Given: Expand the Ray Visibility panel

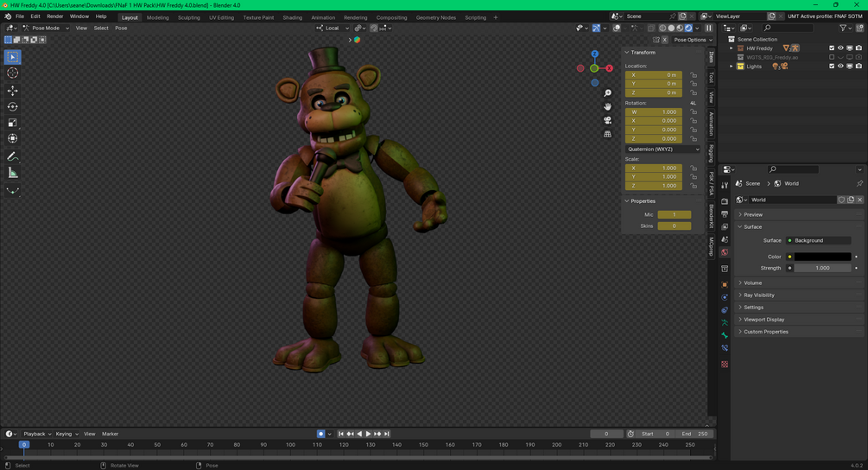Looking at the screenshot, I should [758, 295].
